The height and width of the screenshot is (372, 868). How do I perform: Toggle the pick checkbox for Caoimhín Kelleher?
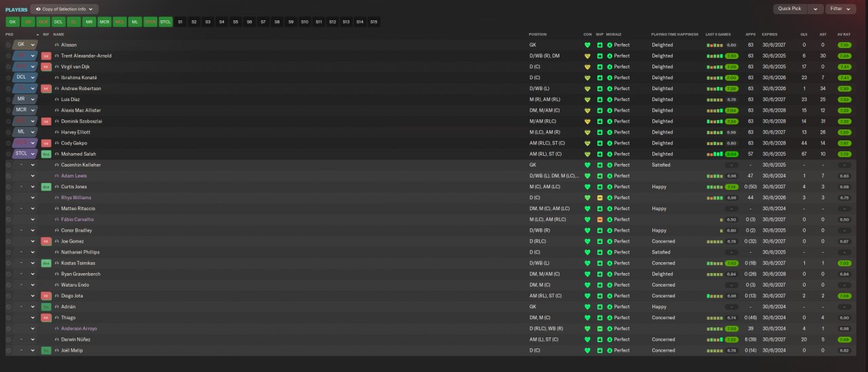pyautogui.click(x=8, y=165)
